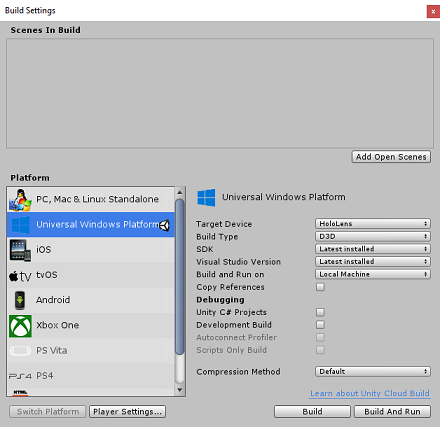This screenshot has width=440, height=427.
Task: Click the disabled Autoconnect Profiler checkbox
Action: click(320, 337)
